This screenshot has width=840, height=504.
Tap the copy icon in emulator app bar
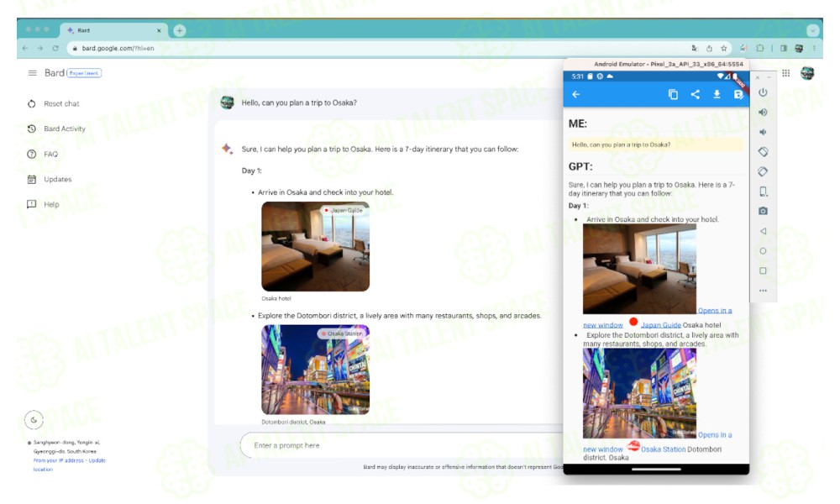[673, 94]
